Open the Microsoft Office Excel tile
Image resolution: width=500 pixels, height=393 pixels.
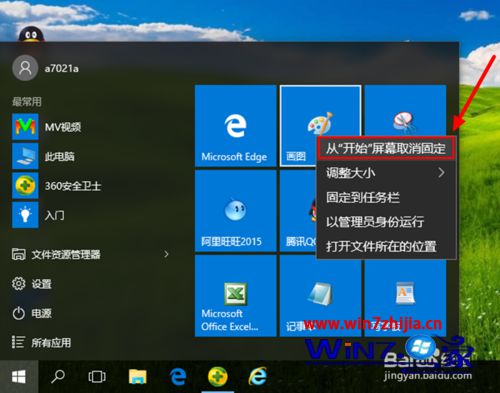(x=236, y=296)
